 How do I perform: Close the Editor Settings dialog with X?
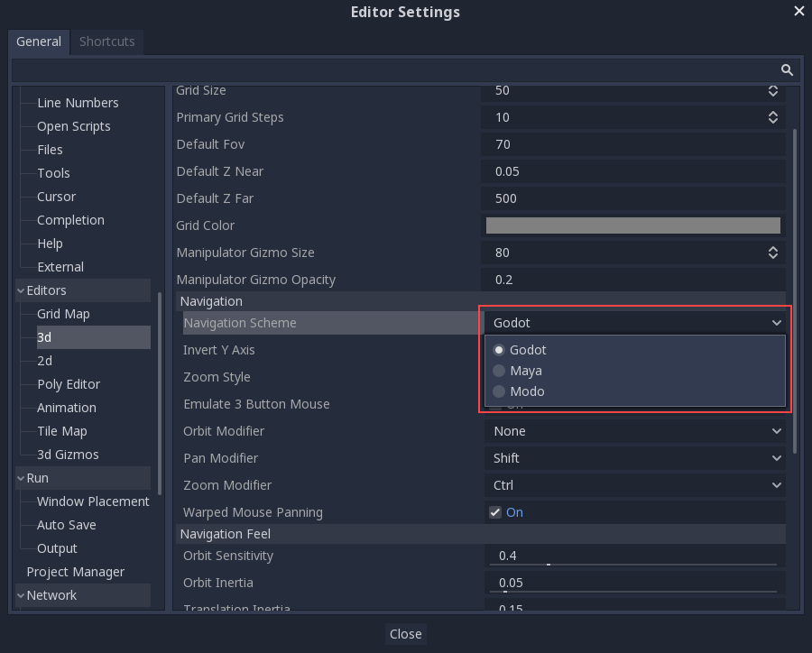[798, 12]
